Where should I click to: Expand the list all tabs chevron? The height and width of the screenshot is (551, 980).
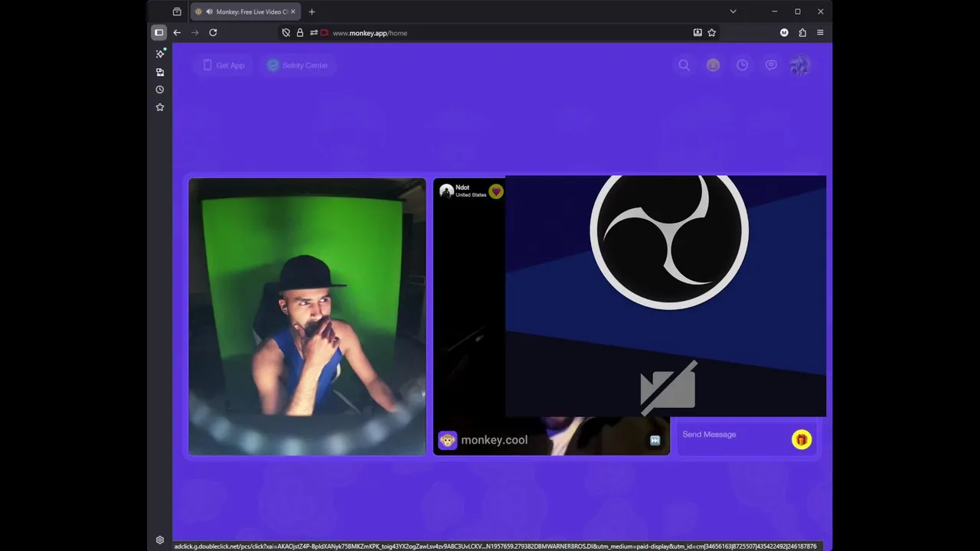[x=733, y=11]
